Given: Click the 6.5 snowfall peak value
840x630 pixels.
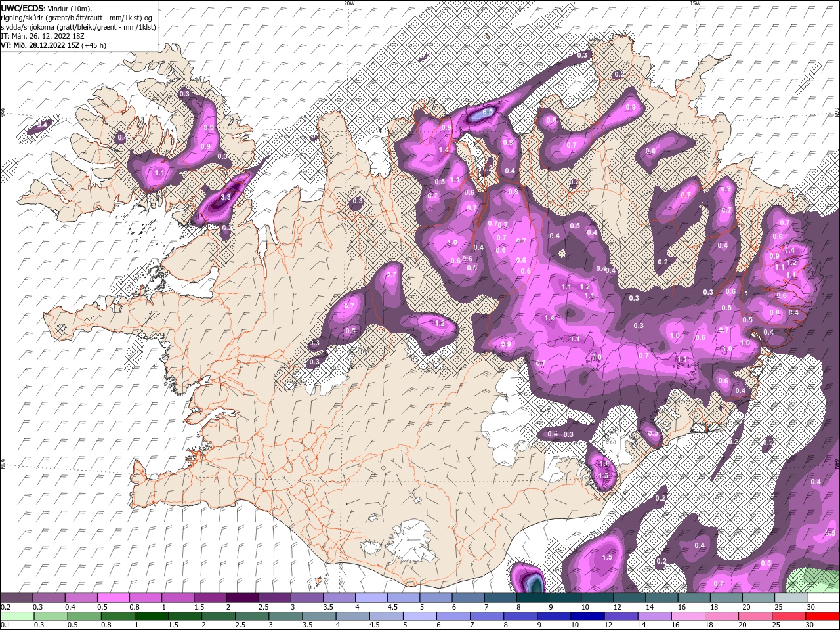Looking at the screenshot, I should [x=488, y=112].
